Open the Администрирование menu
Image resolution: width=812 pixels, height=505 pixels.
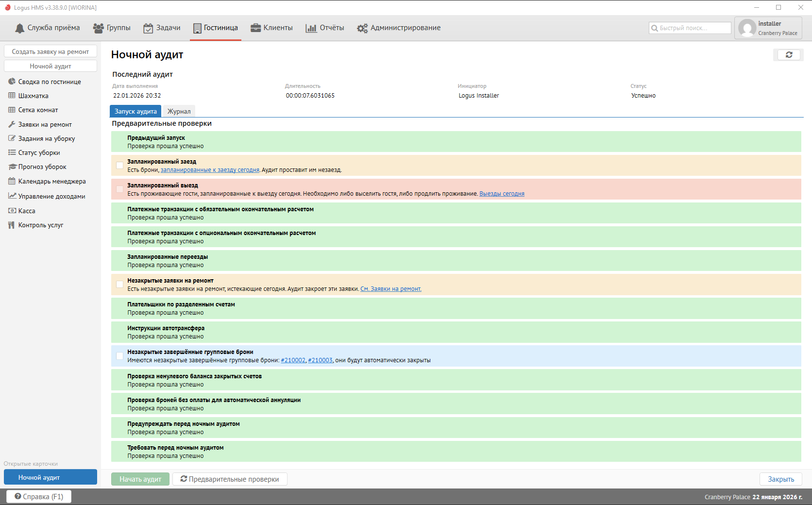[x=399, y=28]
